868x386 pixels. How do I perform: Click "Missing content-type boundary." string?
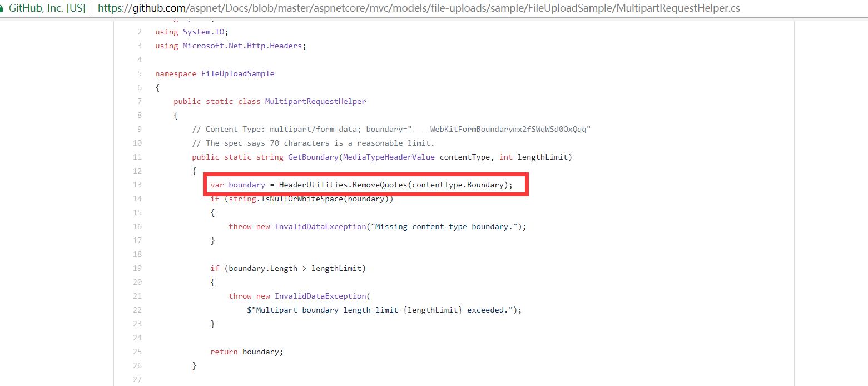click(x=444, y=226)
